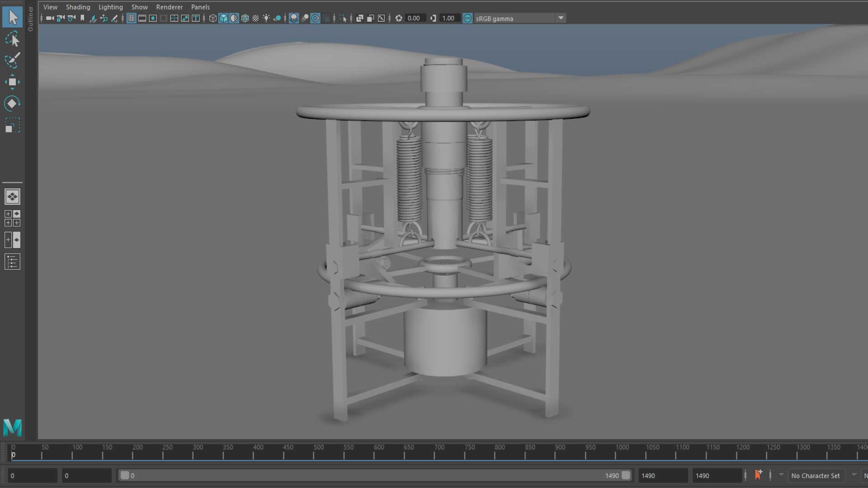868x488 pixels.
Task: Toggle the film gate display
Action: pos(142,18)
